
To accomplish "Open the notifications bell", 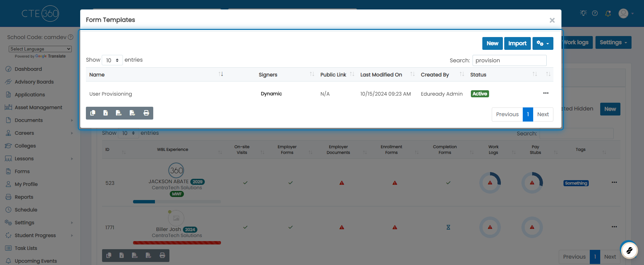I will pos(608,13).
